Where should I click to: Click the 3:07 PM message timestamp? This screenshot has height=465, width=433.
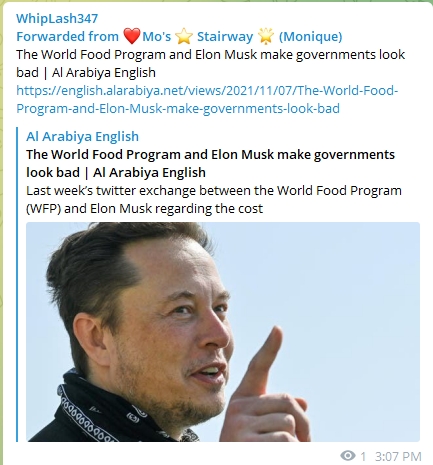tap(398, 456)
